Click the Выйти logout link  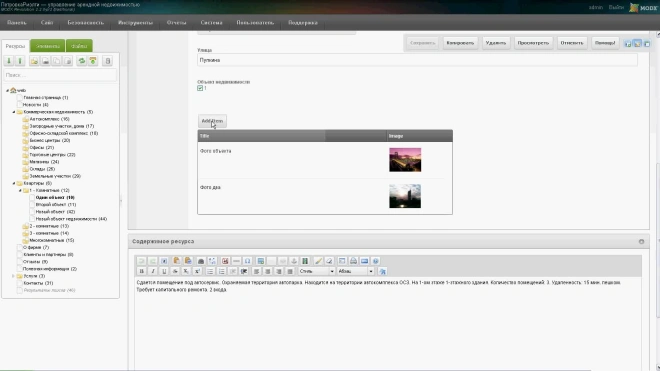coord(616,7)
